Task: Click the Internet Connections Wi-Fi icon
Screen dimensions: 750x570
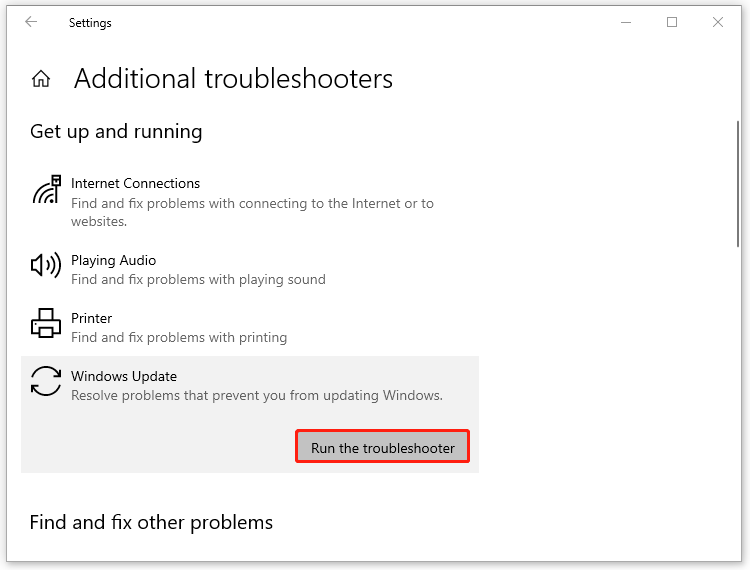Action: (x=45, y=189)
